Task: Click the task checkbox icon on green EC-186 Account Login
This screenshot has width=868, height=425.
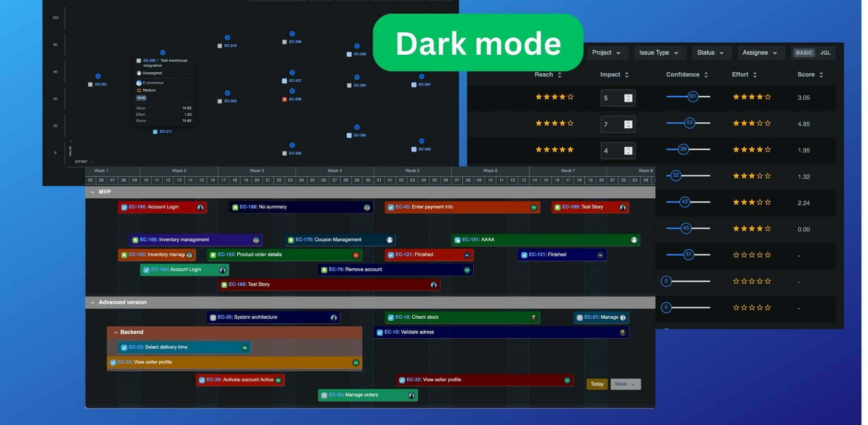Action: pos(146,271)
